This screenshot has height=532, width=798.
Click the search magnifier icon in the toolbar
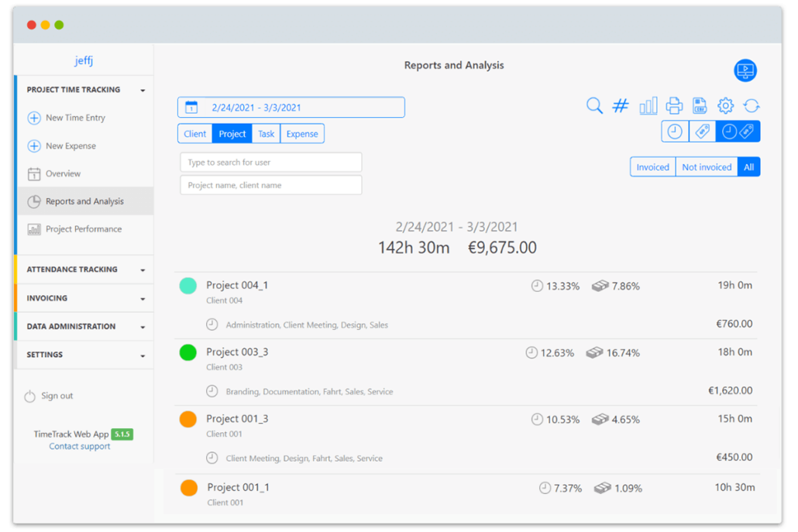coord(594,106)
